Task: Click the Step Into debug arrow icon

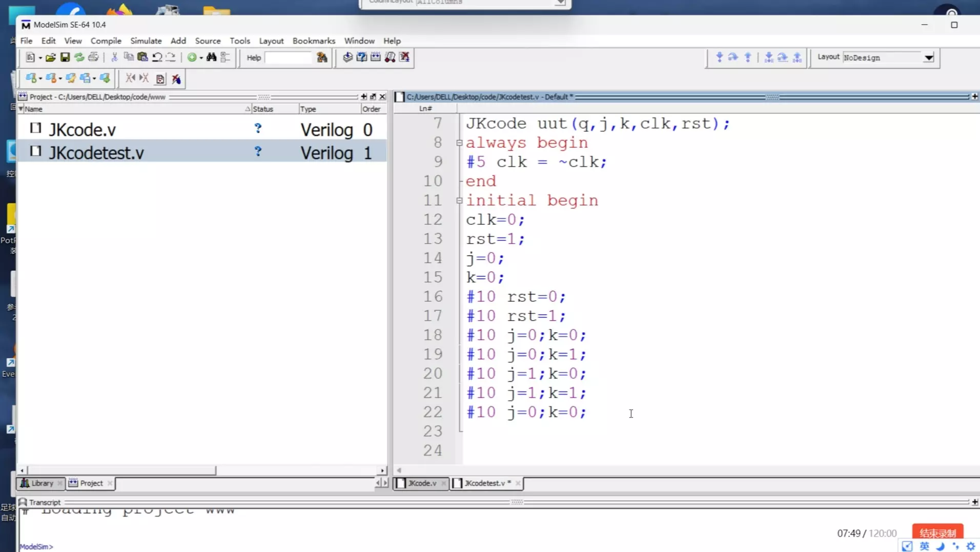Action: click(x=719, y=57)
